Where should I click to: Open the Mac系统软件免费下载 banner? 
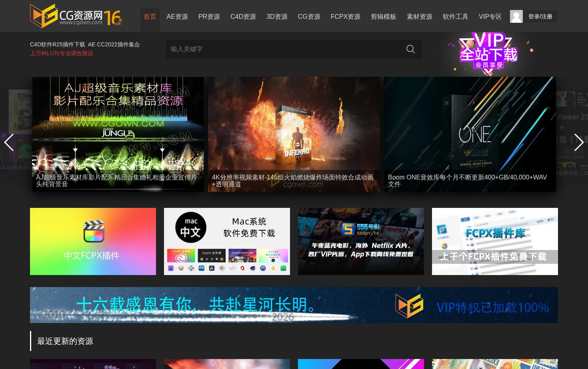227,241
